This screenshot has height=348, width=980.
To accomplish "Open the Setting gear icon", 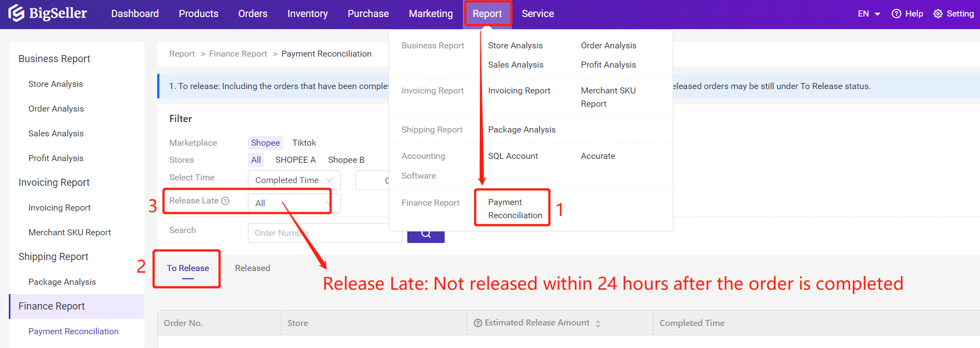I will [938, 14].
